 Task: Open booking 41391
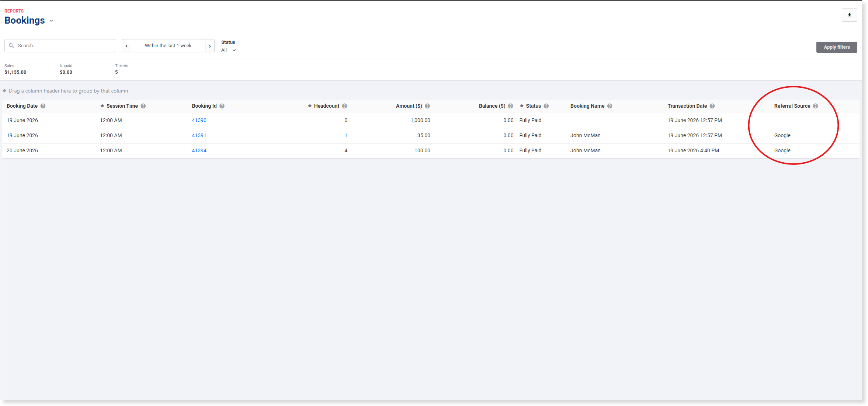pos(199,135)
